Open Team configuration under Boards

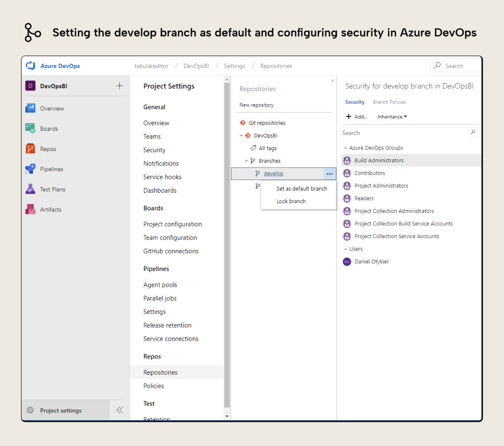[x=170, y=237]
